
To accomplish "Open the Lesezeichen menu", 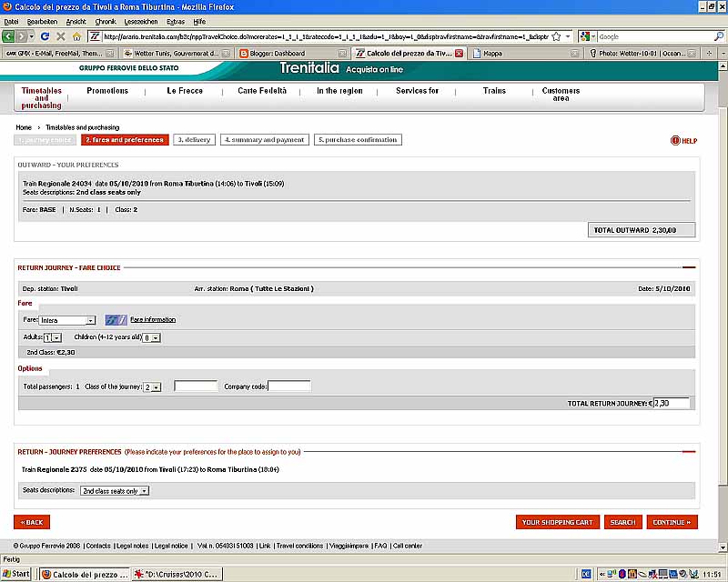I will pos(141,21).
